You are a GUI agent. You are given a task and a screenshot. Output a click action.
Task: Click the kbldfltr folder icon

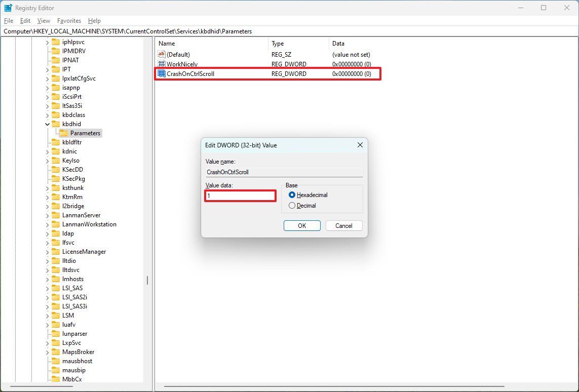tap(56, 142)
